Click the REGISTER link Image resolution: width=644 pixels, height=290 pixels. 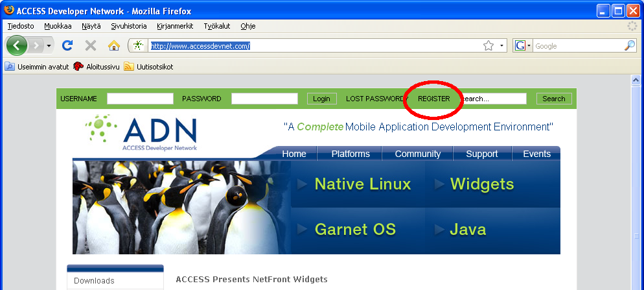coord(433,99)
